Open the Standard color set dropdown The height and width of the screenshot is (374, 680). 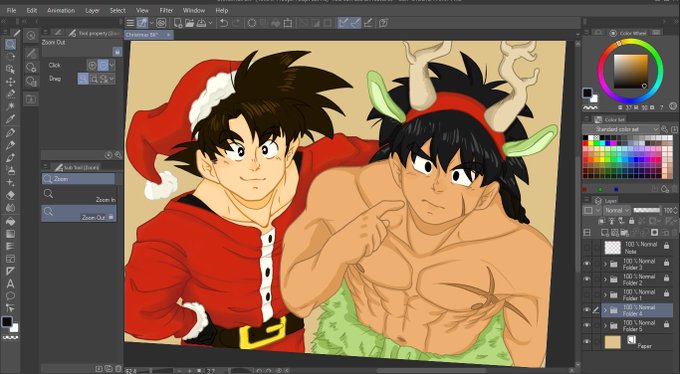621,129
